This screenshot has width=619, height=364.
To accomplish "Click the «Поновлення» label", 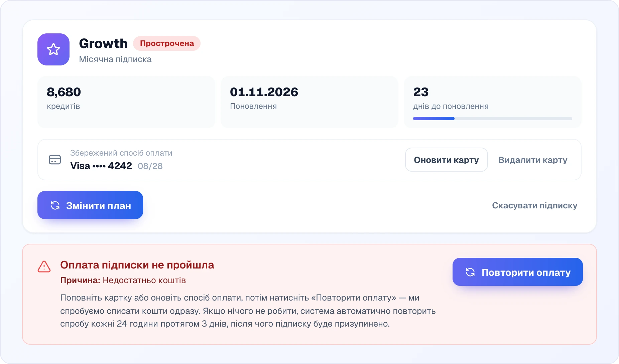I will coord(253,106).
